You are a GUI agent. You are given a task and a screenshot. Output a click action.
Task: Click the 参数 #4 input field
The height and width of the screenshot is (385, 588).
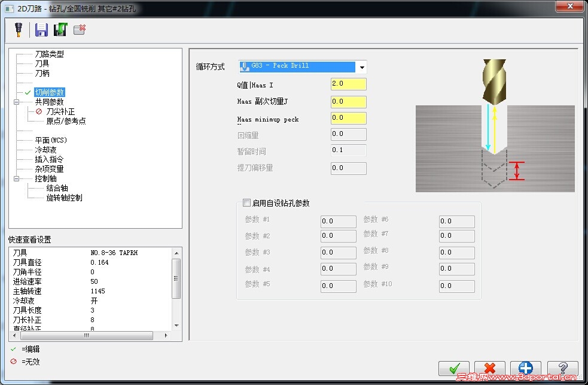pos(338,269)
